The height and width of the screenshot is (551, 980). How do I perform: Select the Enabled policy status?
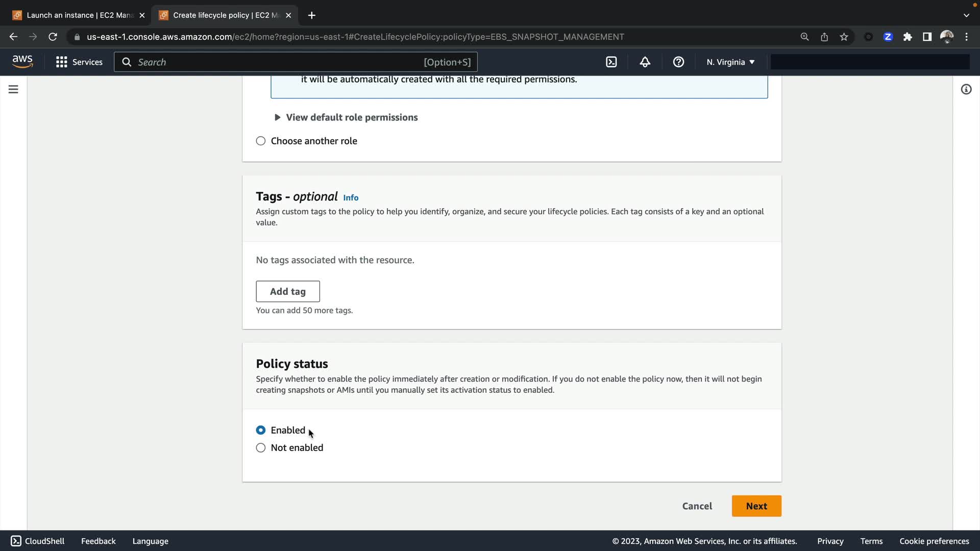pyautogui.click(x=261, y=430)
